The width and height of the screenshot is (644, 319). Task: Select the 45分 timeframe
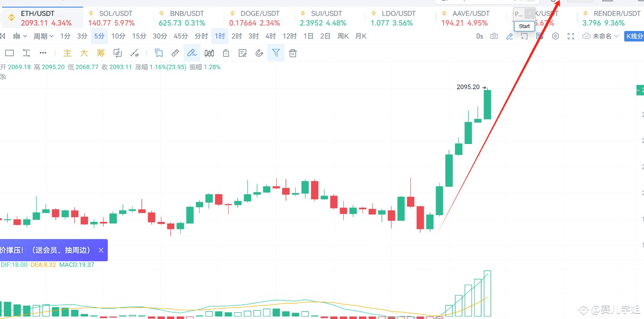click(x=181, y=36)
